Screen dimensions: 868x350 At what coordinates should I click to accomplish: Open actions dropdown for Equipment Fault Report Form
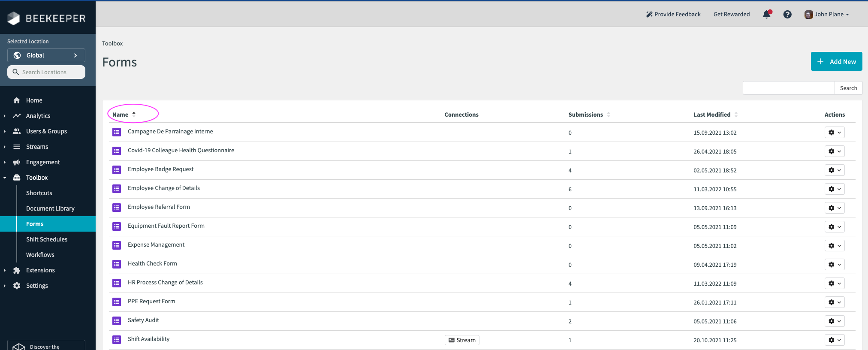pos(835,227)
